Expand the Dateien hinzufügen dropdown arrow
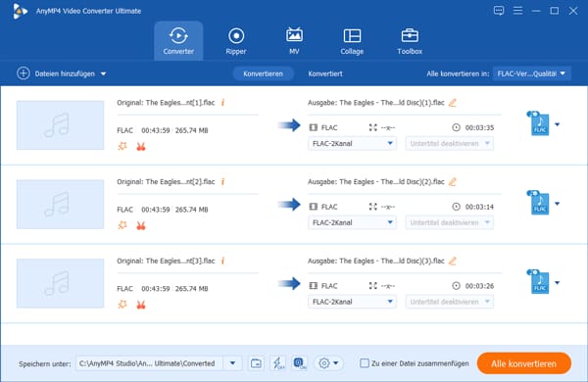 103,73
